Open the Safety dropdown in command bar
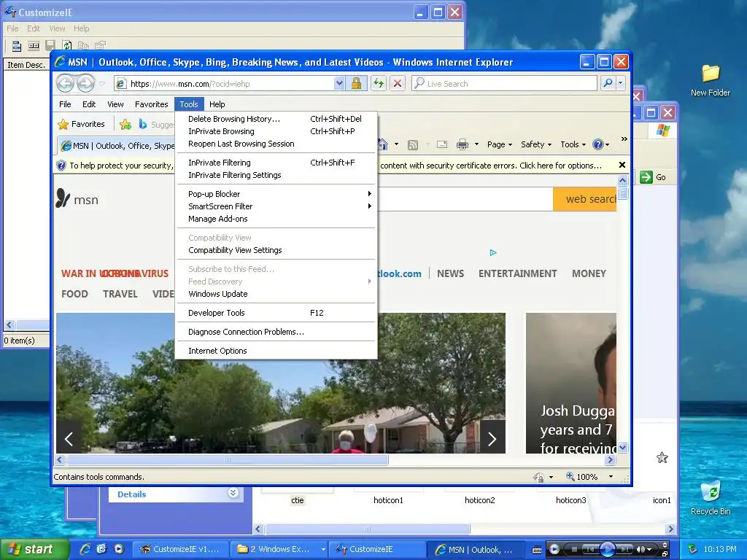The image size is (747, 560). 536,144
